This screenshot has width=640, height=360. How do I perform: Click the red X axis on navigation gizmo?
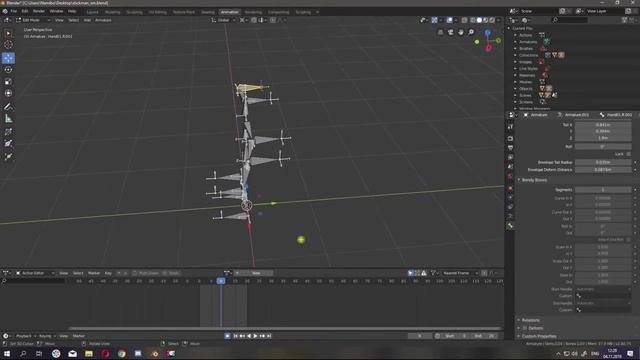(488, 48)
